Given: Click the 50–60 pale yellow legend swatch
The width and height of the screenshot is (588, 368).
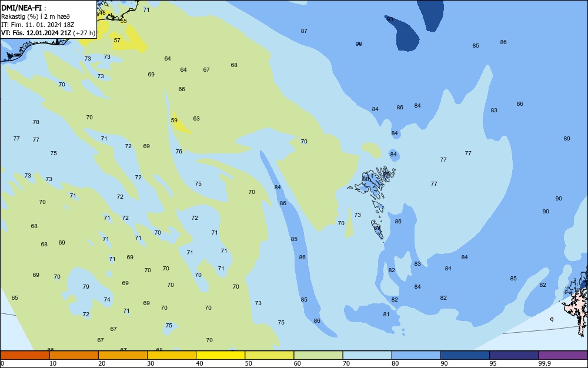Looking at the screenshot, I should point(269,355).
